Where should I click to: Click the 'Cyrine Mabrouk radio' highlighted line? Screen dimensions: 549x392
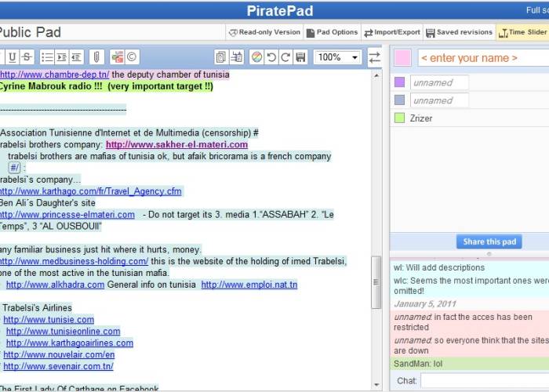pos(106,86)
